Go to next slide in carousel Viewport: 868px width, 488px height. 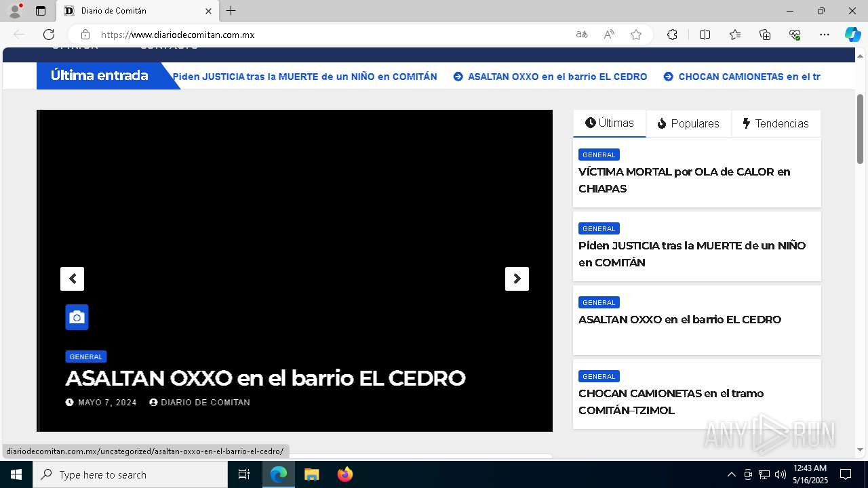coord(517,279)
